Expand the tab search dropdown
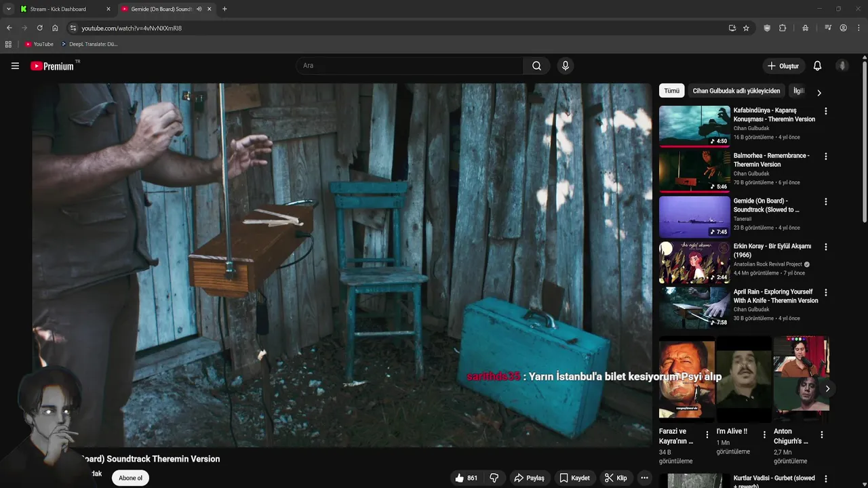Viewport: 868px width, 488px height. click(8, 9)
